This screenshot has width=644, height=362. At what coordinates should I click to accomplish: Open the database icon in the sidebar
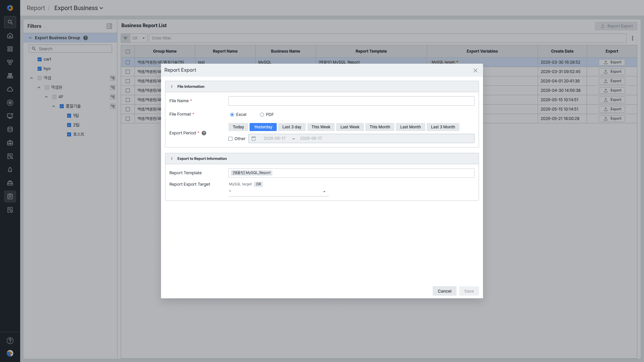pyautogui.click(x=10, y=129)
